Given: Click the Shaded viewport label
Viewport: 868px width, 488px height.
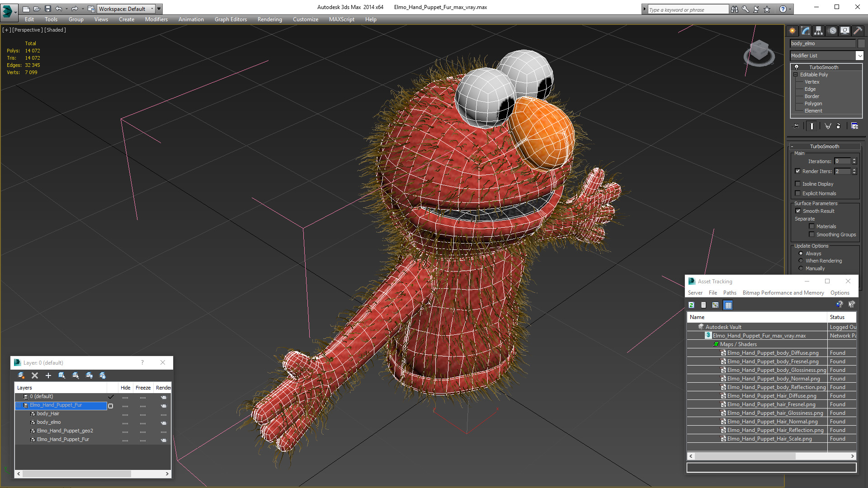Looking at the screenshot, I should point(55,30).
